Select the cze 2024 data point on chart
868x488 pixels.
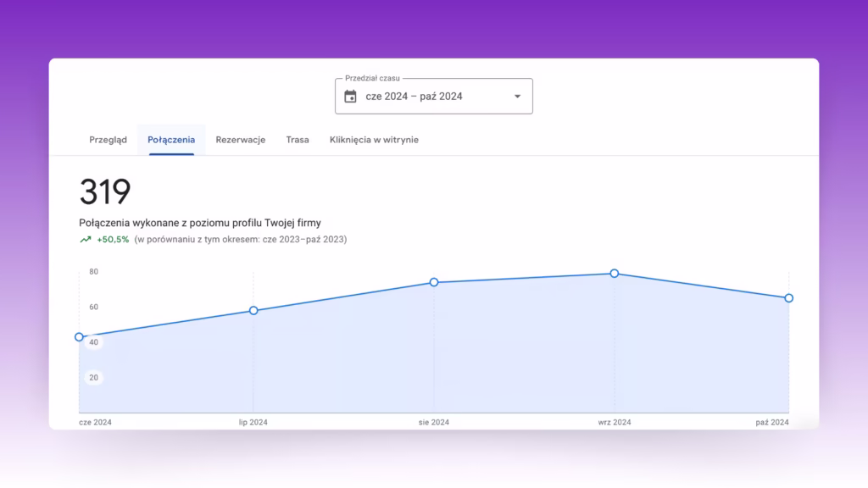(79, 337)
